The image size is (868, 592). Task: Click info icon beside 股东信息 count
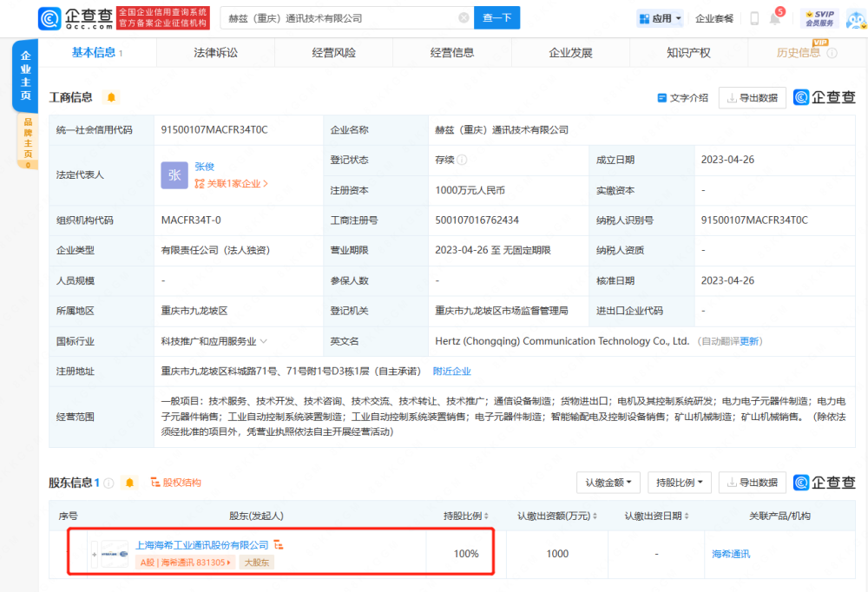pos(109,483)
